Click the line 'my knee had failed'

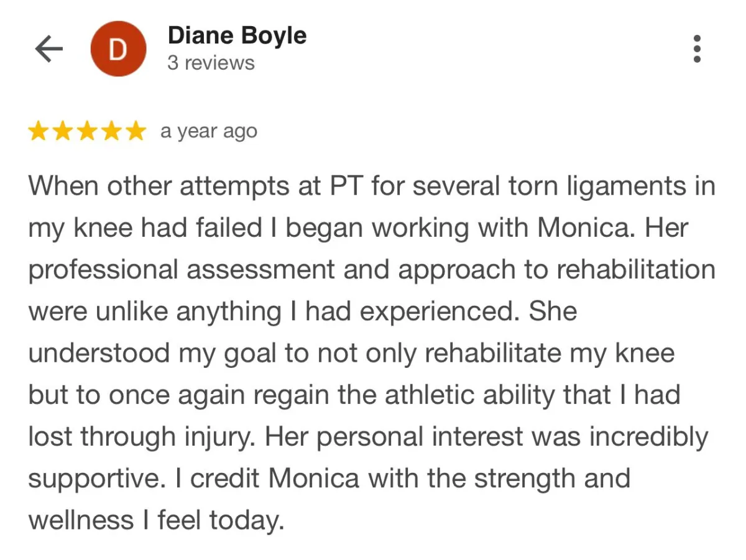(358, 229)
